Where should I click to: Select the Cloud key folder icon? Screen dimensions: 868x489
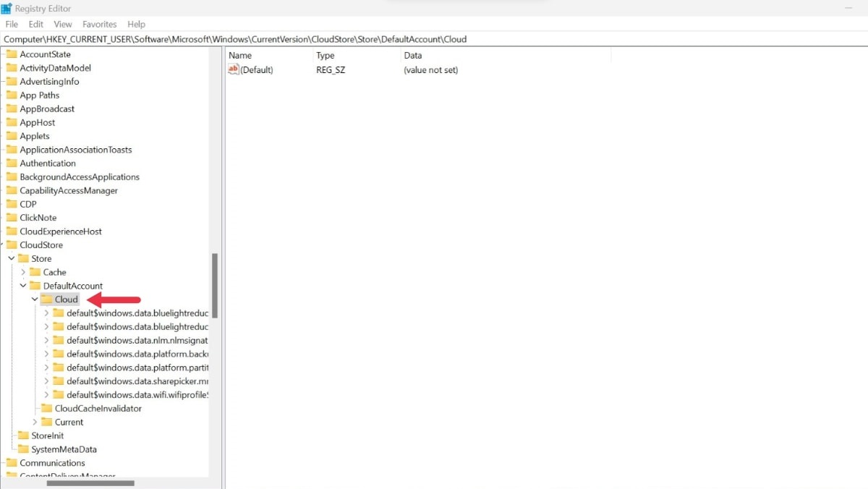point(46,299)
